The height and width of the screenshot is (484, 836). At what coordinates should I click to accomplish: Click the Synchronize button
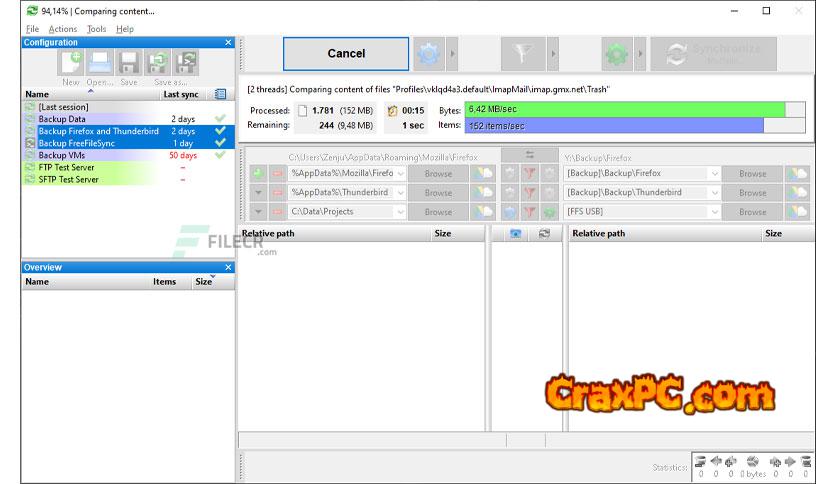pyautogui.click(x=713, y=54)
